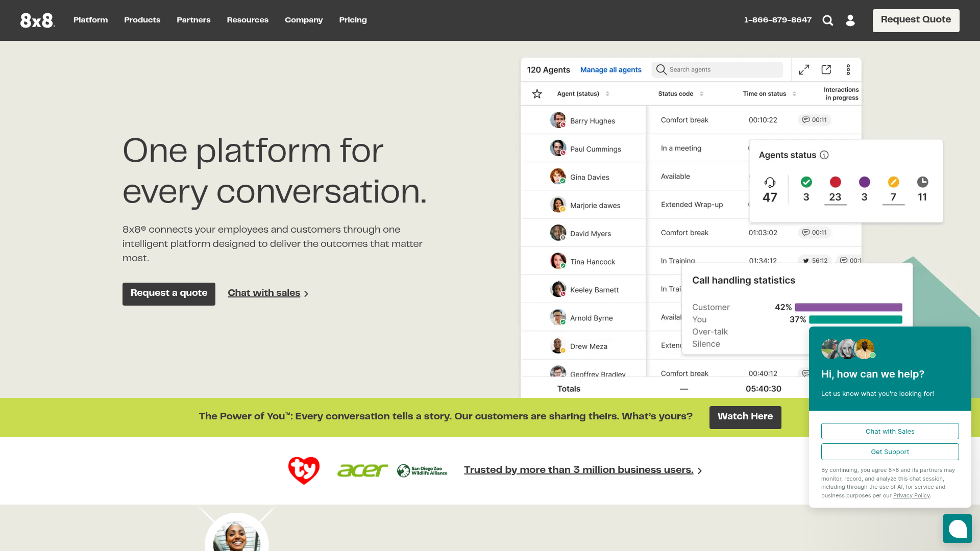The width and height of the screenshot is (980, 551).
Task: Sort the Time on status column
Action: point(794,94)
